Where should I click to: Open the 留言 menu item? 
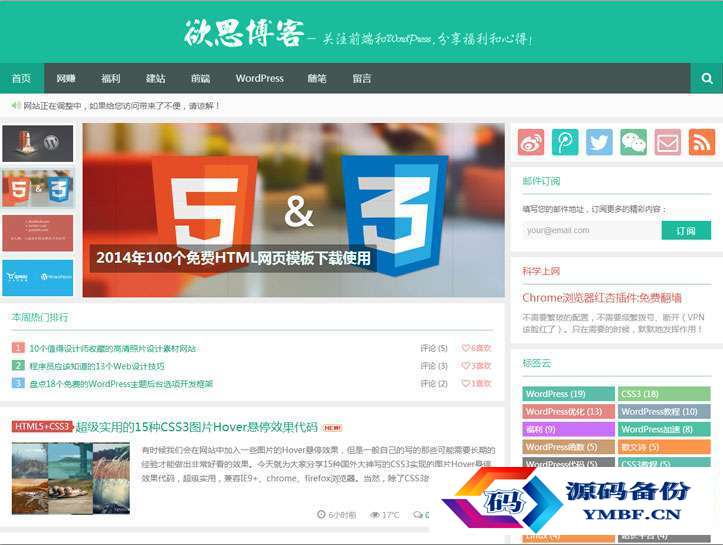362,78
